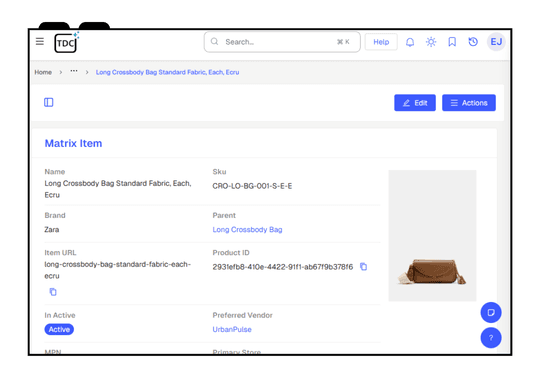Open the Long Crossbody Bag parent link
This screenshot has height=384, width=540.
[x=247, y=230]
